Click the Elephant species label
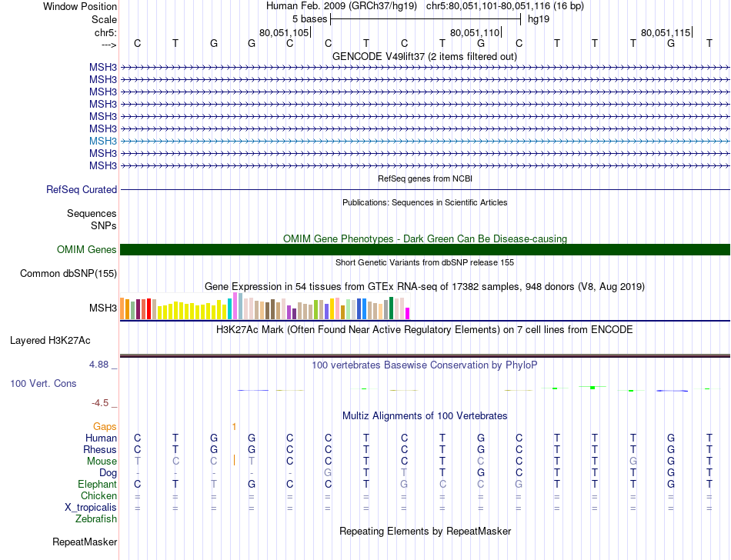This screenshot has width=731, height=560. 98,484
